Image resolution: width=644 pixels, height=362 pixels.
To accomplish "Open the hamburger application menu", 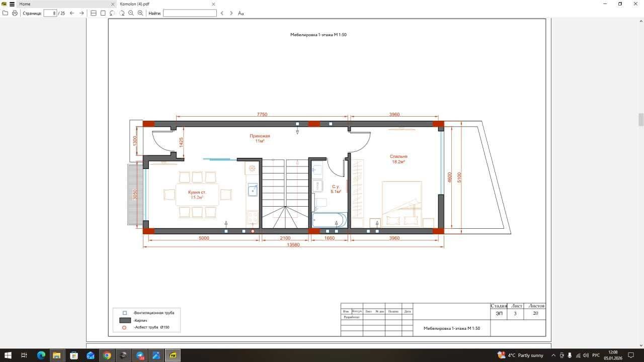I will coord(12,4).
